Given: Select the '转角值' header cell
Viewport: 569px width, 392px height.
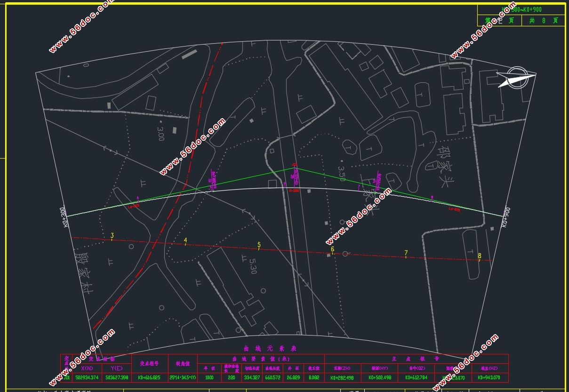Looking at the screenshot, I should [183, 363].
